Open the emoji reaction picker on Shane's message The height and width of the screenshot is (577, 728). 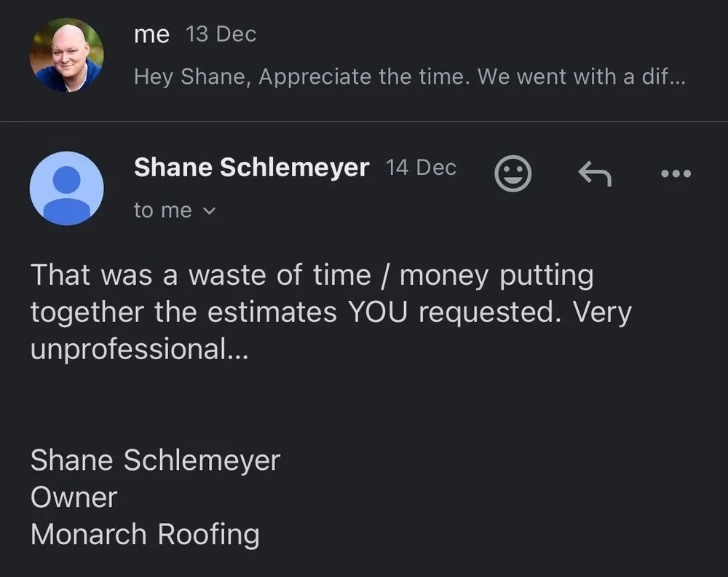coord(513,173)
